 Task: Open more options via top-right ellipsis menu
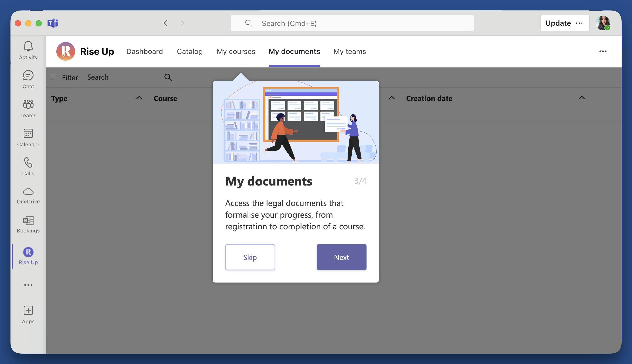tap(603, 51)
